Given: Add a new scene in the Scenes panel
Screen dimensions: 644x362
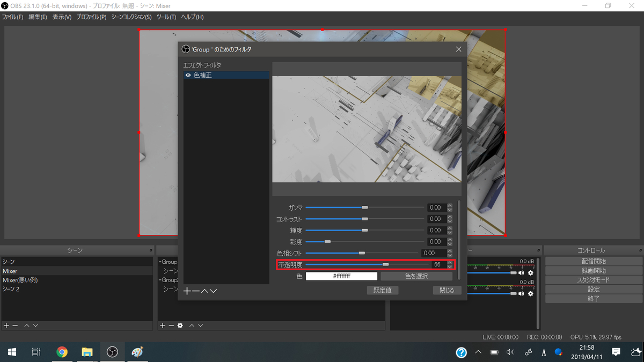Looking at the screenshot, I should coord(6,326).
